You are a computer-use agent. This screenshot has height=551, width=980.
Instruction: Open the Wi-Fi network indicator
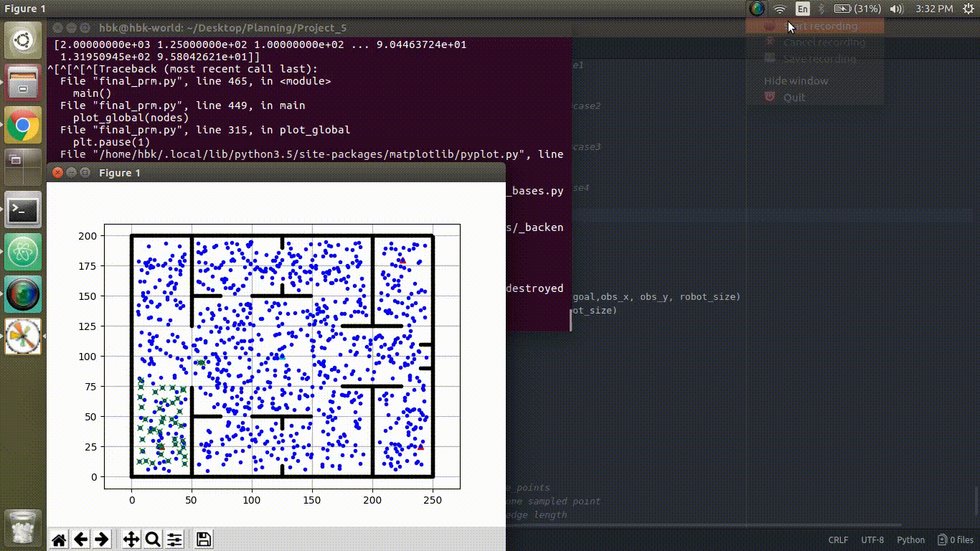[780, 9]
